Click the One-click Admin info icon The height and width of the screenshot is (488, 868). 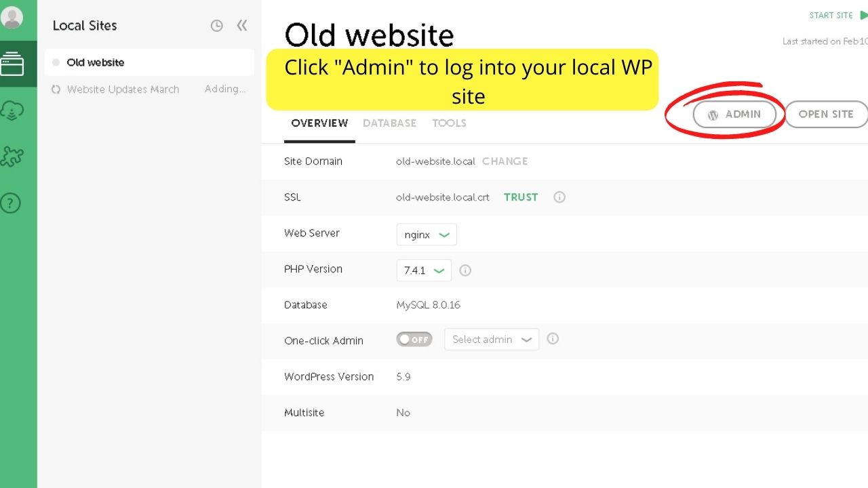553,339
